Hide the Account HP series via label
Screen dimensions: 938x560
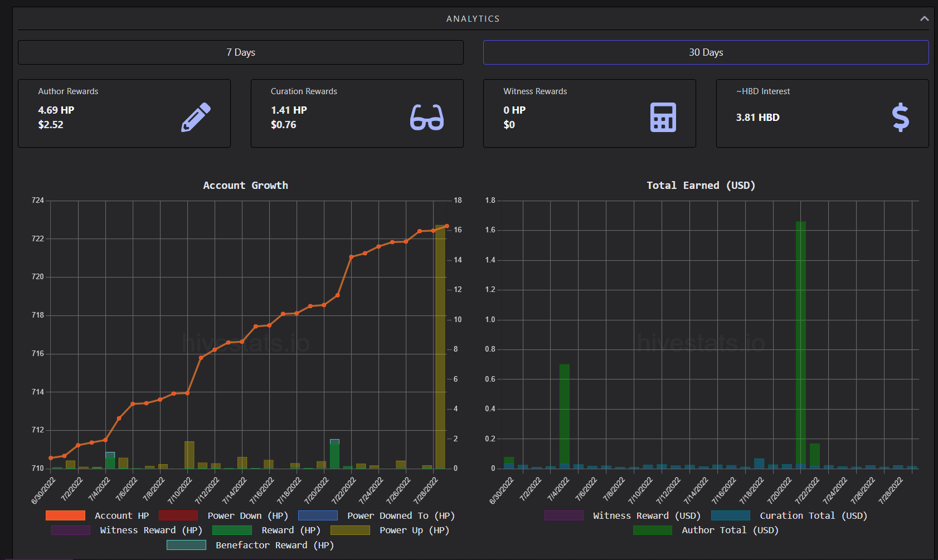(x=121, y=515)
